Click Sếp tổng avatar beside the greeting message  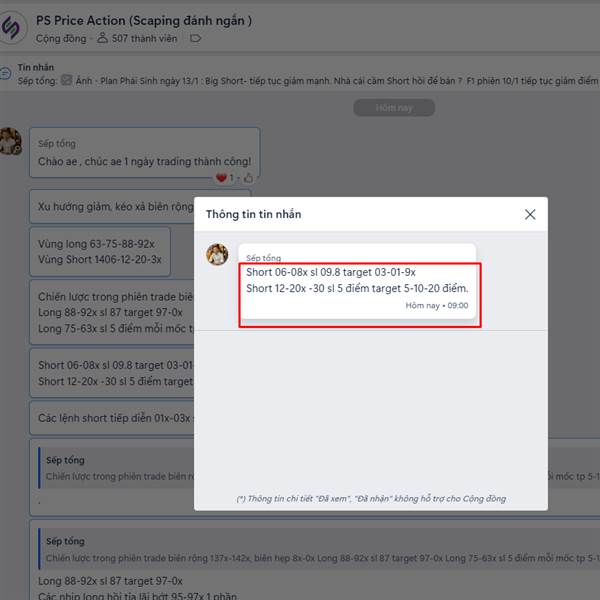10,141
